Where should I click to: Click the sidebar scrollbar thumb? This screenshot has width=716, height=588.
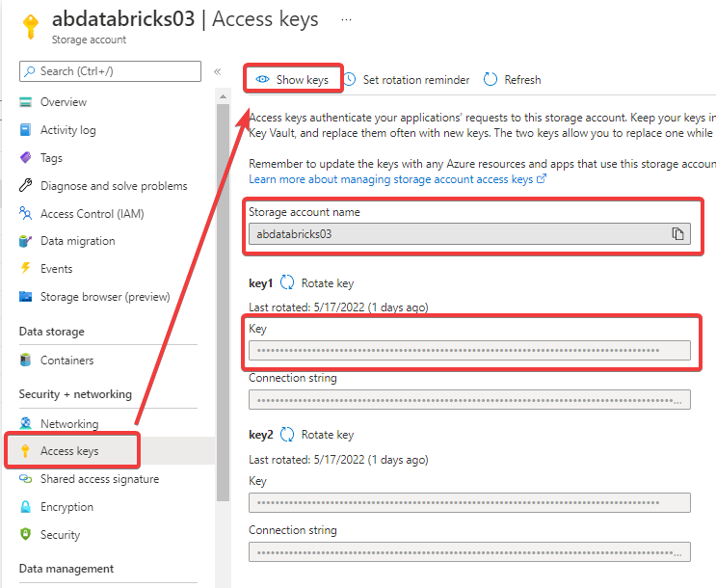[x=223, y=303]
